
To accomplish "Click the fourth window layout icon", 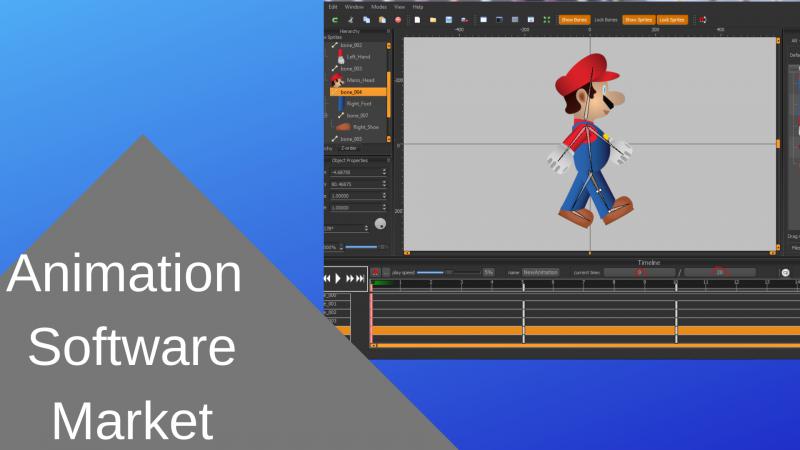I will tap(531, 20).
